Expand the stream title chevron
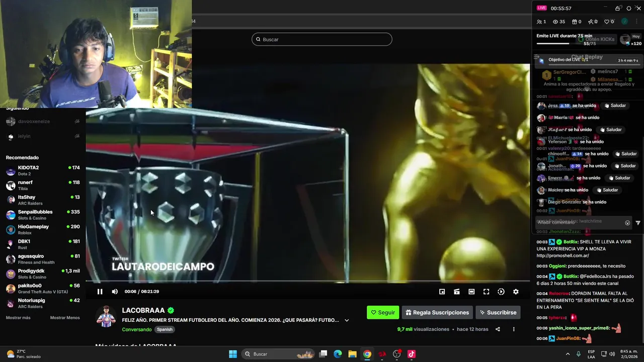The height and width of the screenshot is (362, 644). coord(347,320)
